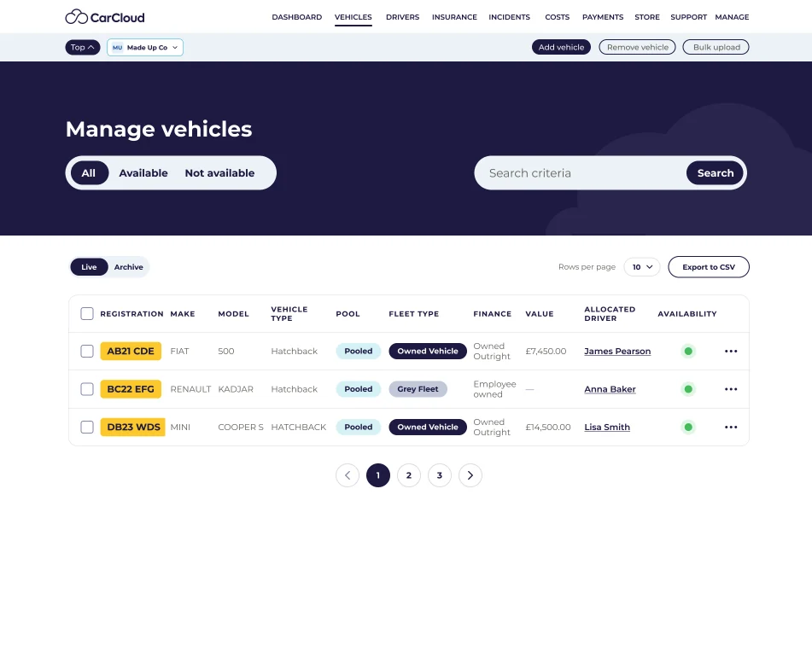Click the Registration column header

pyautogui.click(x=132, y=314)
